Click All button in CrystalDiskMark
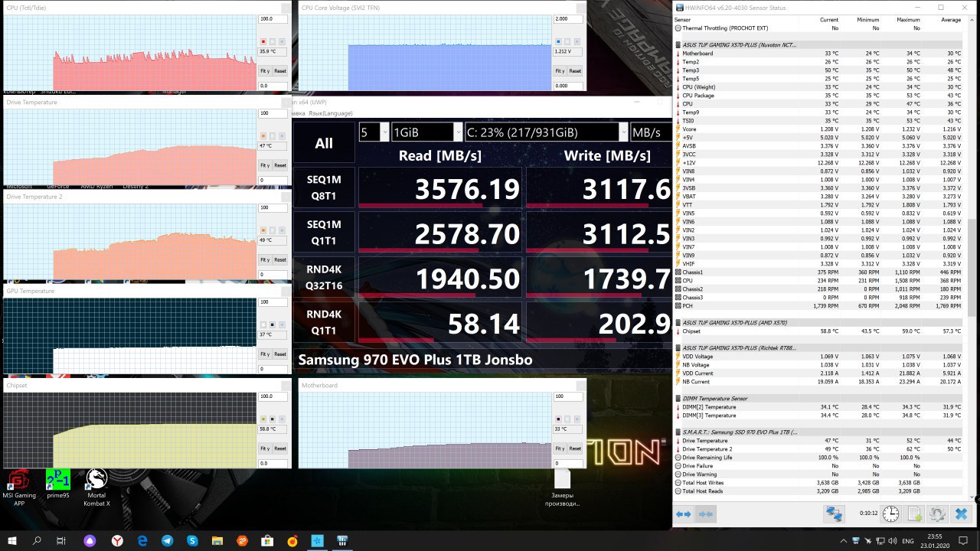The width and height of the screenshot is (980, 551). tap(324, 143)
